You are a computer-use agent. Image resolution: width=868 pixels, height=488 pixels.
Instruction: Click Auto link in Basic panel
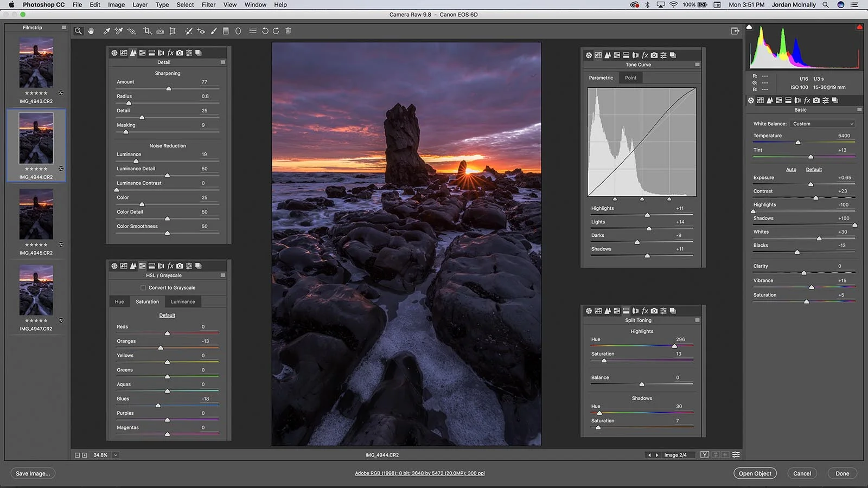click(791, 170)
